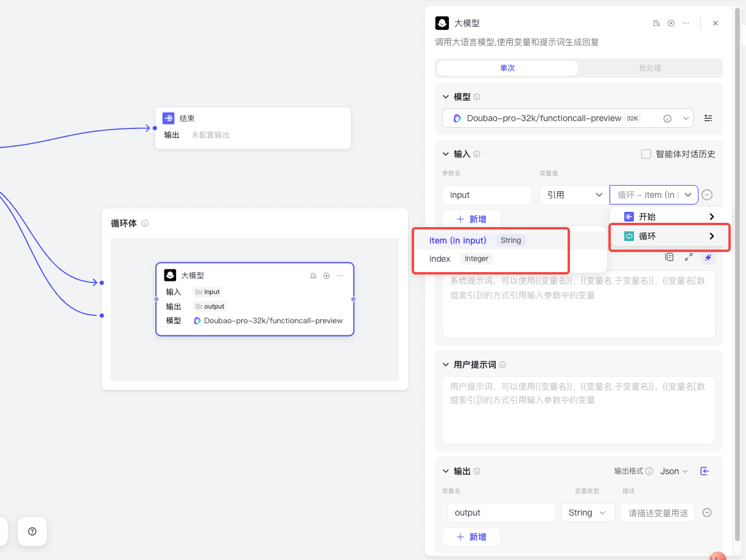The height and width of the screenshot is (560, 746).
Task: Open the prompt library icon
Action: point(669,257)
